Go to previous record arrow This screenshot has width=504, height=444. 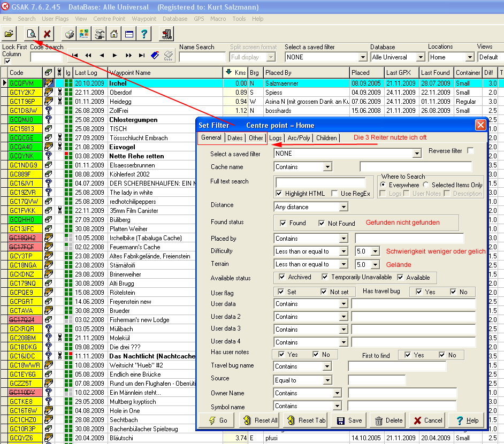pyautogui.click(x=102, y=56)
